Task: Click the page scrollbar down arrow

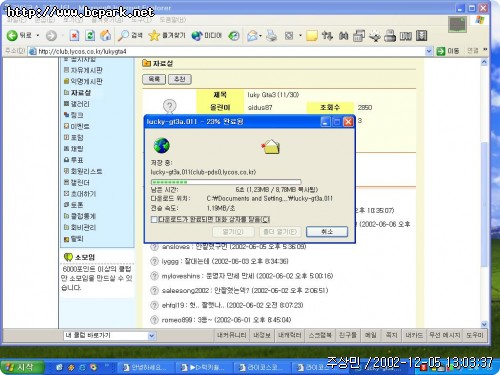Action: tap(484, 324)
